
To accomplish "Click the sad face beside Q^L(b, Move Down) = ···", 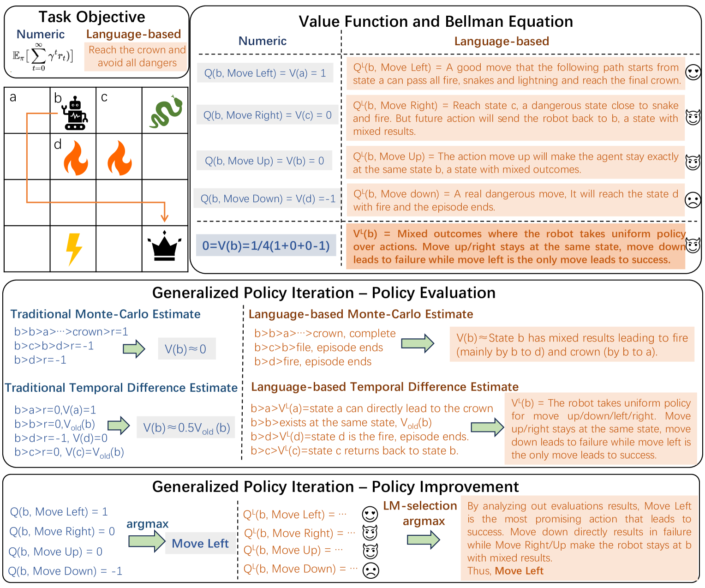I will (x=370, y=570).
